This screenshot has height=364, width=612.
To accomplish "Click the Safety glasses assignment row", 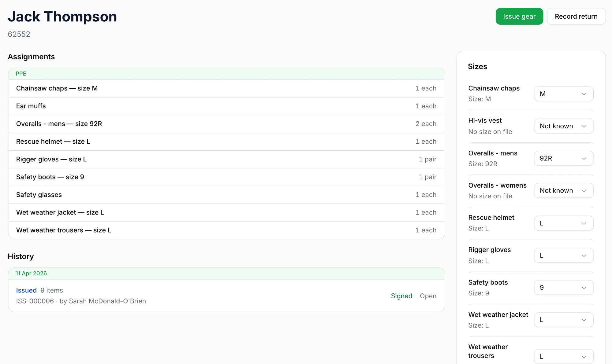I will [x=226, y=195].
